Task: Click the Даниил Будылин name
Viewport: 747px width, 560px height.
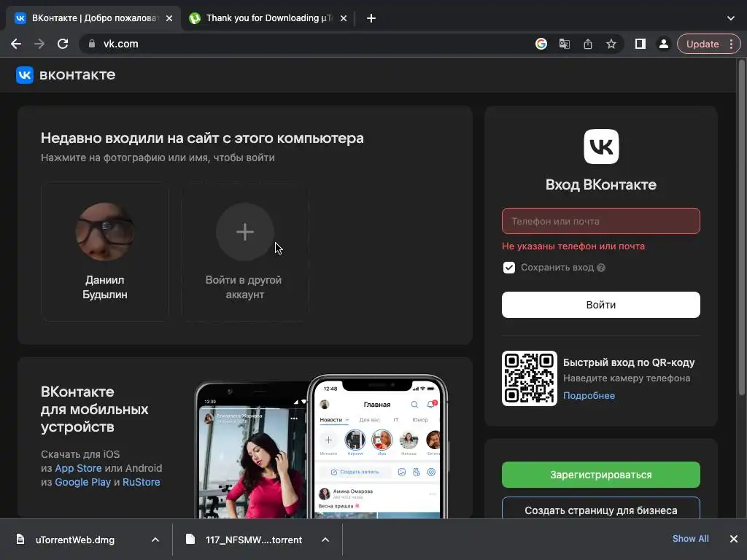Action: pyautogui.click(x=105, y=287)
